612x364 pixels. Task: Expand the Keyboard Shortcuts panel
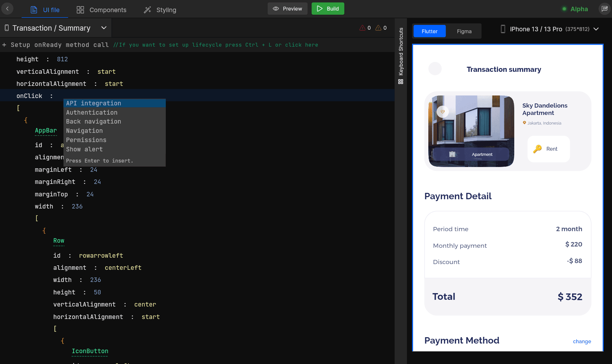[401, 54]
